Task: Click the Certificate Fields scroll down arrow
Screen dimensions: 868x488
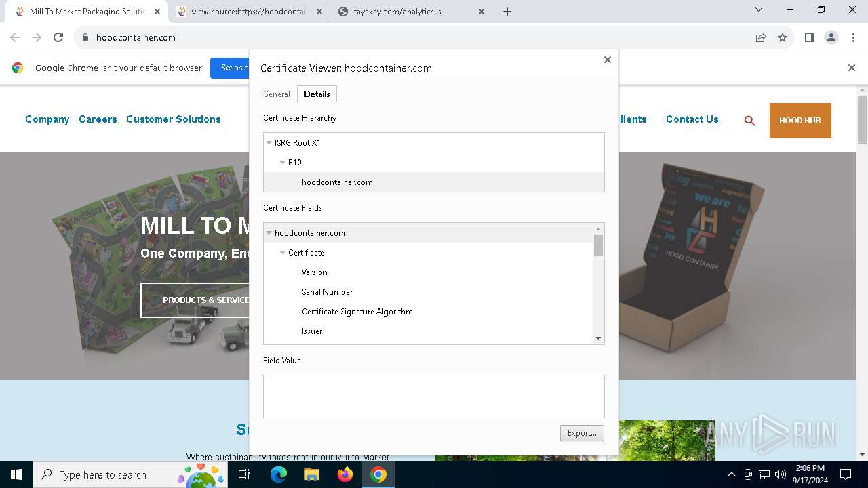Action: coord(598,338)
